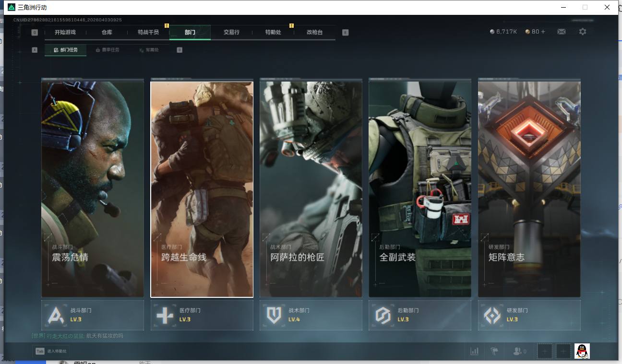The height and width of the screenshot is (364, 622).
Task: Select the 震荡危情 mission card
Action: 93,189
